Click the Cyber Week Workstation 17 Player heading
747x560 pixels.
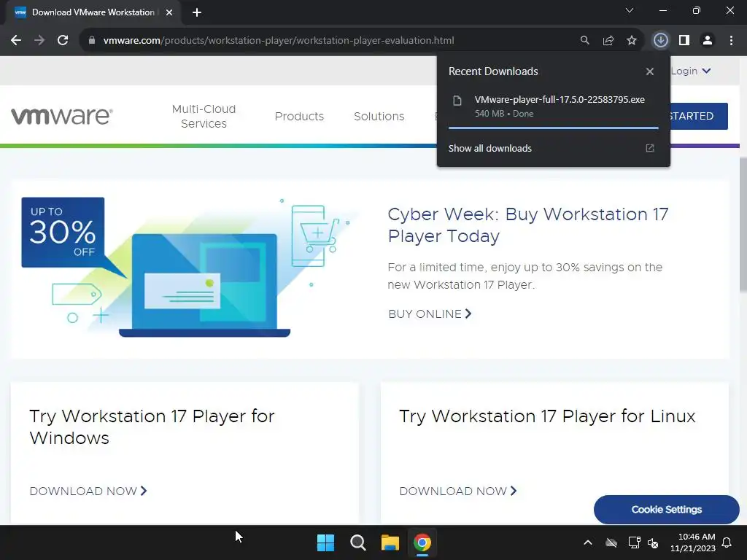(x=528, y=225)
